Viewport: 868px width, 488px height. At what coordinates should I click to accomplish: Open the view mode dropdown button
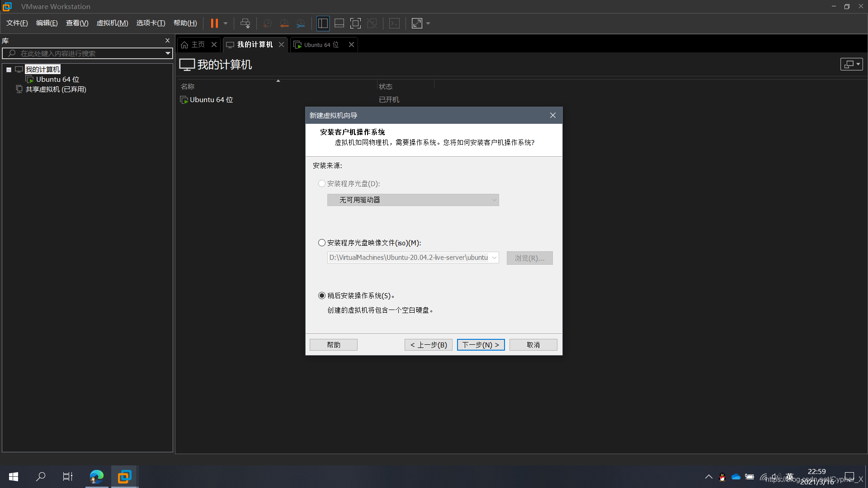851,64
